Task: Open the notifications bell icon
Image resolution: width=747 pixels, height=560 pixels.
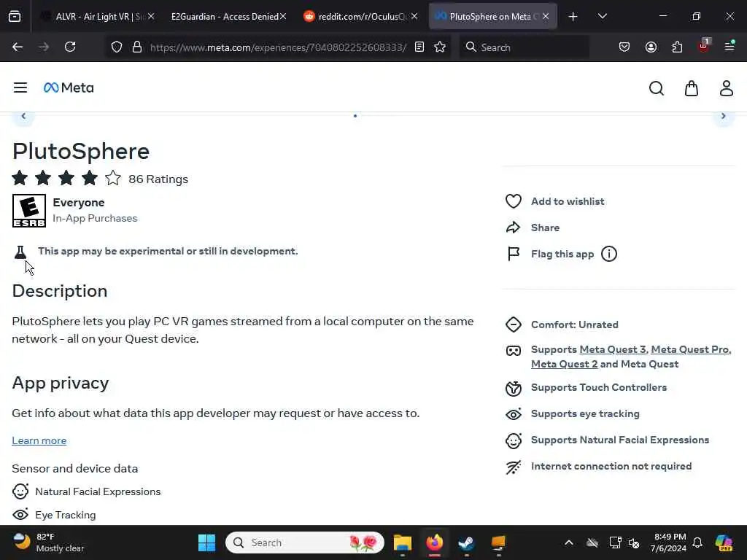Action: pyautogui.click(x=697, y=542)
